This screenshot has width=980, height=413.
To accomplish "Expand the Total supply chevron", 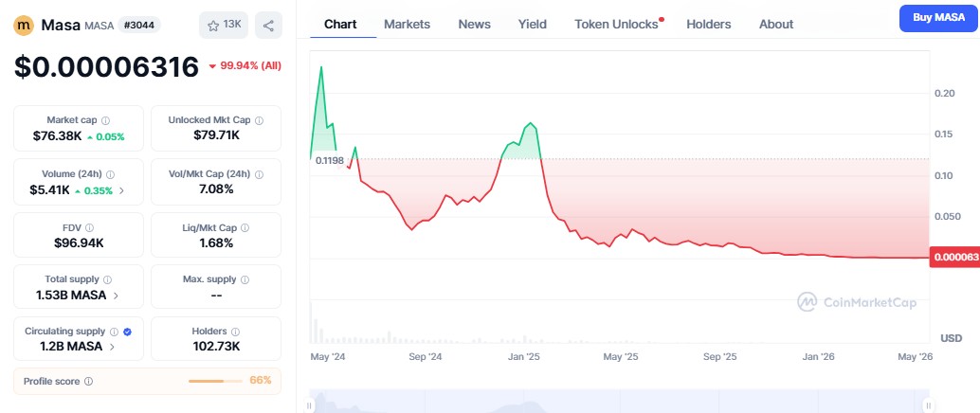I will (x=116, y=296).
